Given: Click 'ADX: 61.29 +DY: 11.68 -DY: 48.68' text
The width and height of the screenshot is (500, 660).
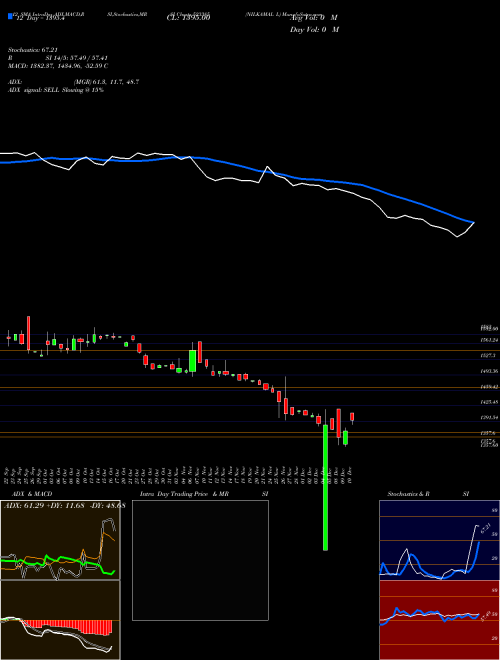Looking at the screenshot, I should [64, 505].
